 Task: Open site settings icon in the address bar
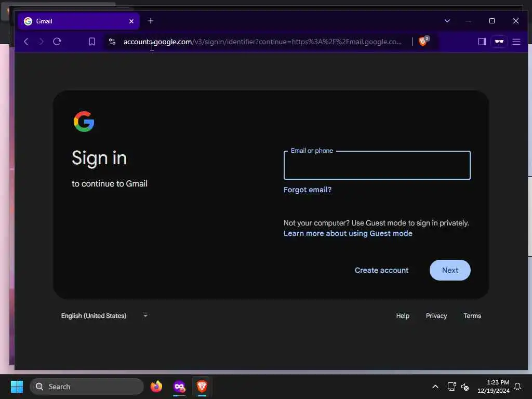[112, 42]
